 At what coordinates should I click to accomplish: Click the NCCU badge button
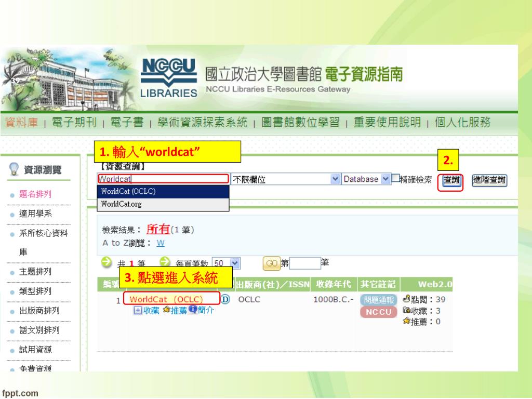point(379,312)
